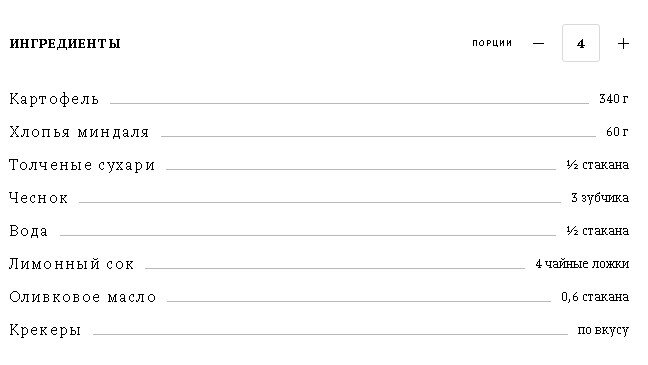Click the 3 зубчика garlic quantity
Image resolution: width=648 pixels, height=365 pixels.
point(600,198)
